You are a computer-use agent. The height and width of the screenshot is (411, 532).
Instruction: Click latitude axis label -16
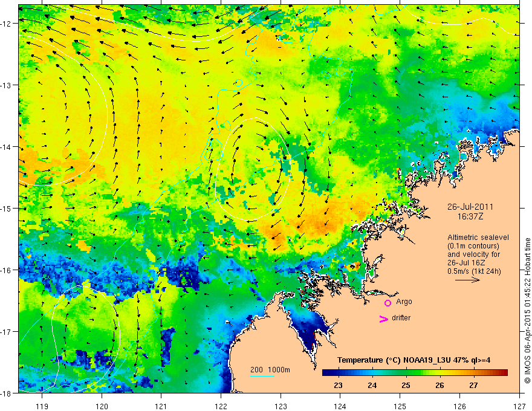[x=7, y=270]
